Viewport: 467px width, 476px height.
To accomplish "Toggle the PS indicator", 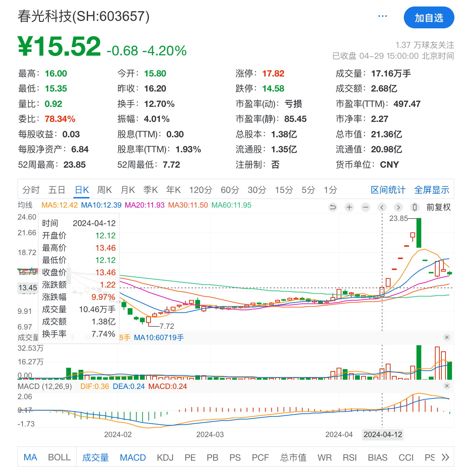I will pyautogui.click(x=235, y=458).
